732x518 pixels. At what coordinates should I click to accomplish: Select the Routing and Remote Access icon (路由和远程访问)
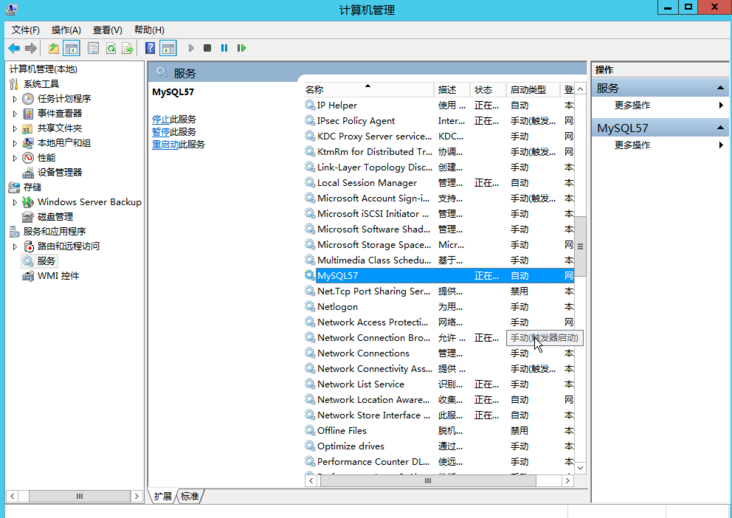click(28, 246)
